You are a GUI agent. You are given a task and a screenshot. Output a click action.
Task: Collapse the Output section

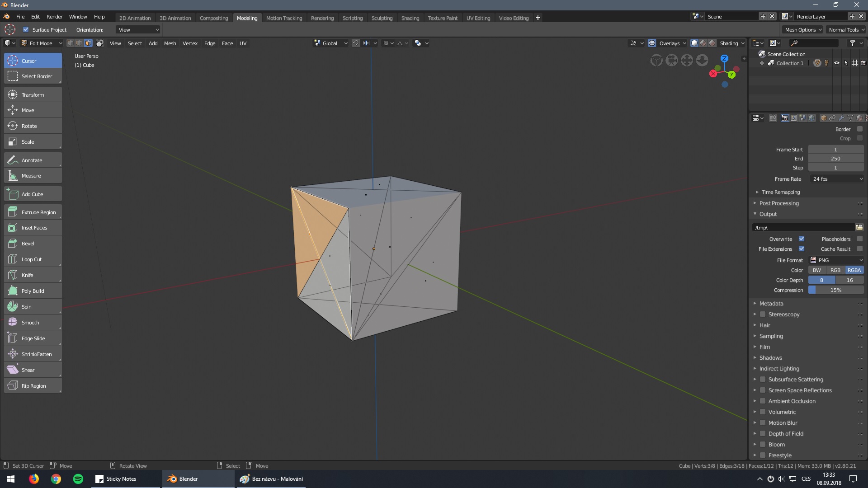[x=768, y=214]
